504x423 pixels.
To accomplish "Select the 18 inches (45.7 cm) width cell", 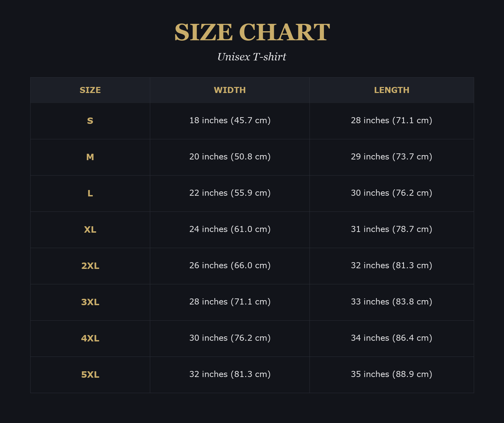I will pos(230,121).
